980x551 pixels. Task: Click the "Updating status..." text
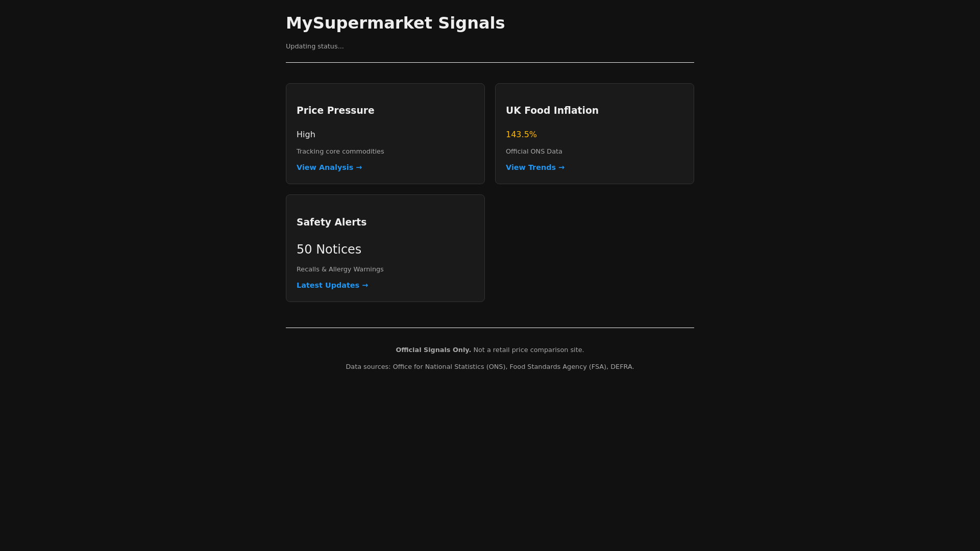tap(314, 46)
